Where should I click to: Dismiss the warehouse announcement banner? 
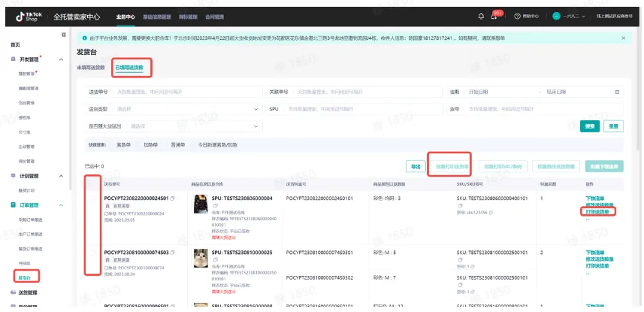(623, 38)
